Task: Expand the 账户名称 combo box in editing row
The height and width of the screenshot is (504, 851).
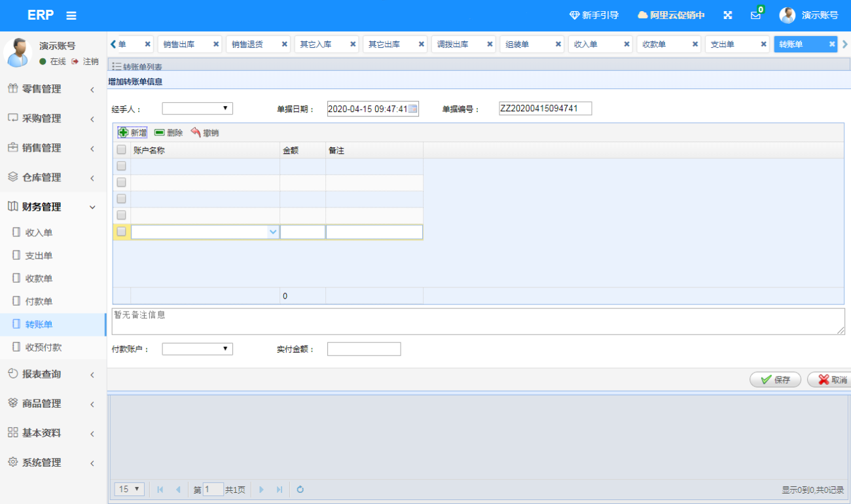Action: point(273,232)
